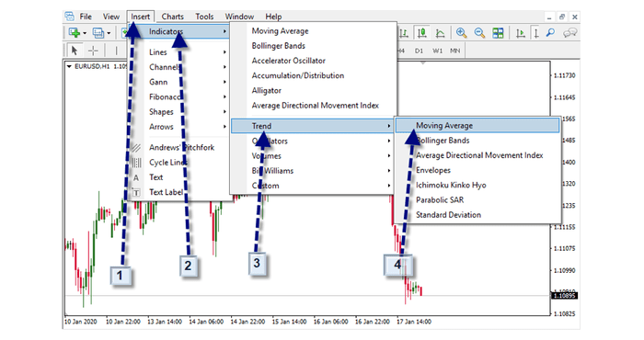The height and width of the screenshot is (340, 644).
Task: Switch to line chart display
Action: click(440, 33)
